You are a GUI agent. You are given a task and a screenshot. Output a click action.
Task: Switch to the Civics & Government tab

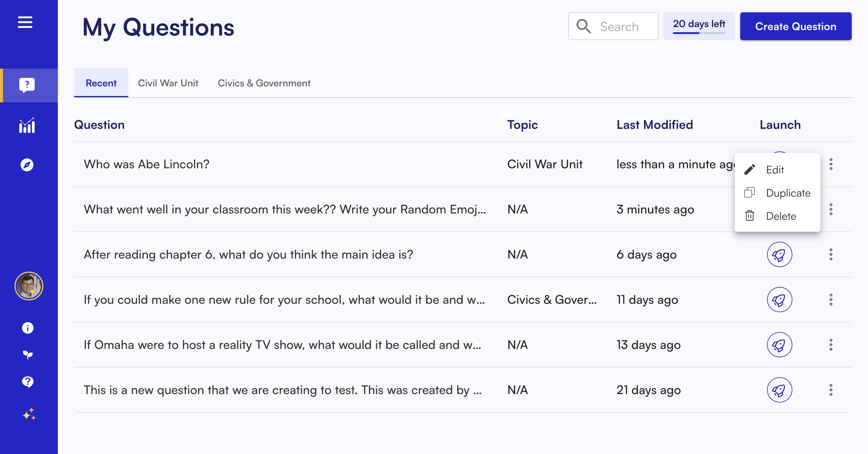click(x=264, y=83)
